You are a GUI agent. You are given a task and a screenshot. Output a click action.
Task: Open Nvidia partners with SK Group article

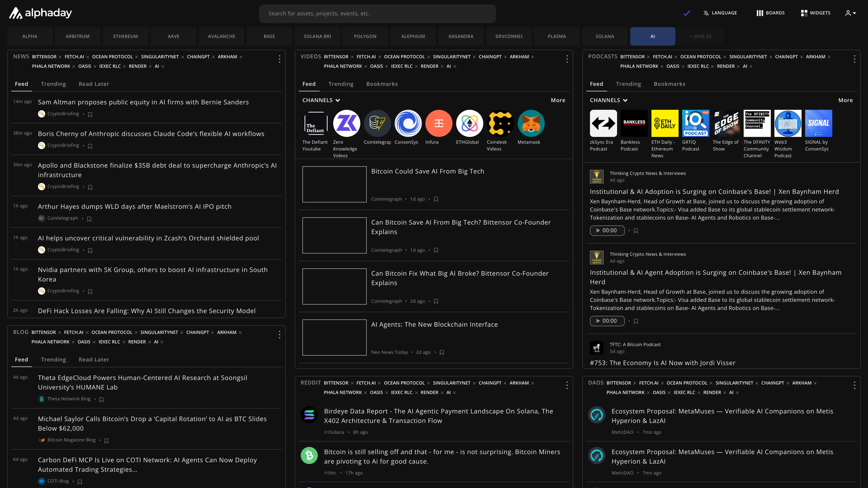[x=153, y=274]
